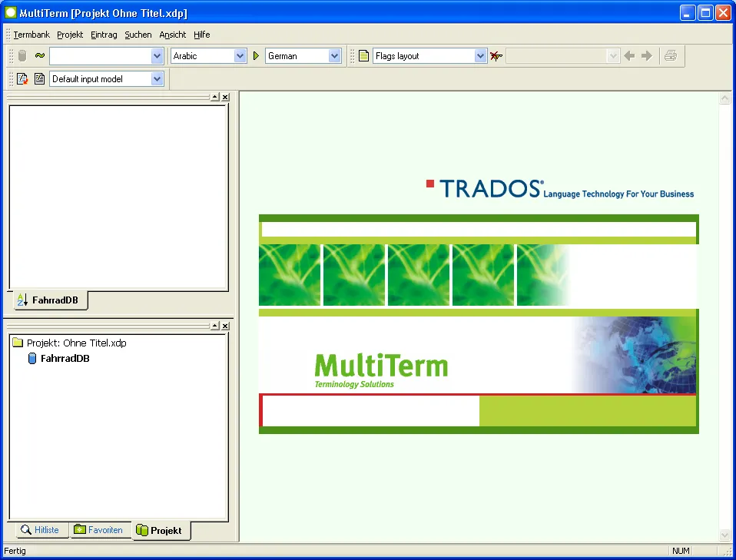Click the green swap languages arrow
The width and height of the screenshot is (736, 560).
[x=256, y=56]
